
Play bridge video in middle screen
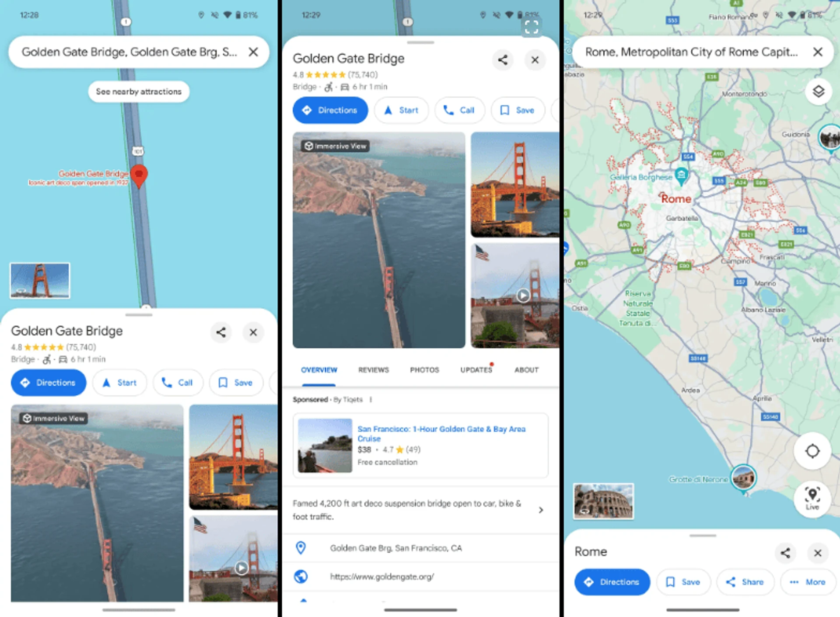click(x=523, y=296)
